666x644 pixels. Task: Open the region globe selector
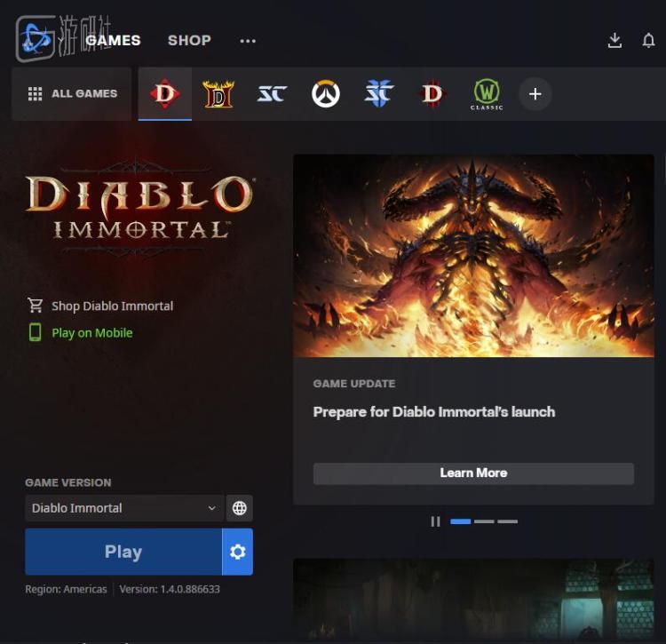(240, 508)
